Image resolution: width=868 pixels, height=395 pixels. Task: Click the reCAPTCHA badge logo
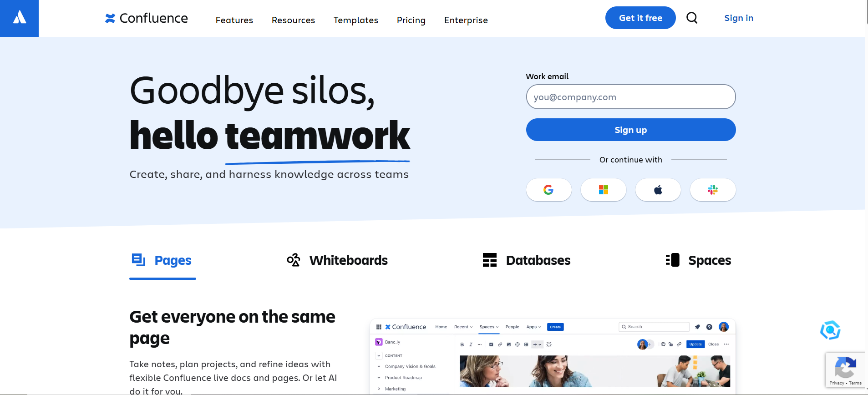click(x=845, y=368)
